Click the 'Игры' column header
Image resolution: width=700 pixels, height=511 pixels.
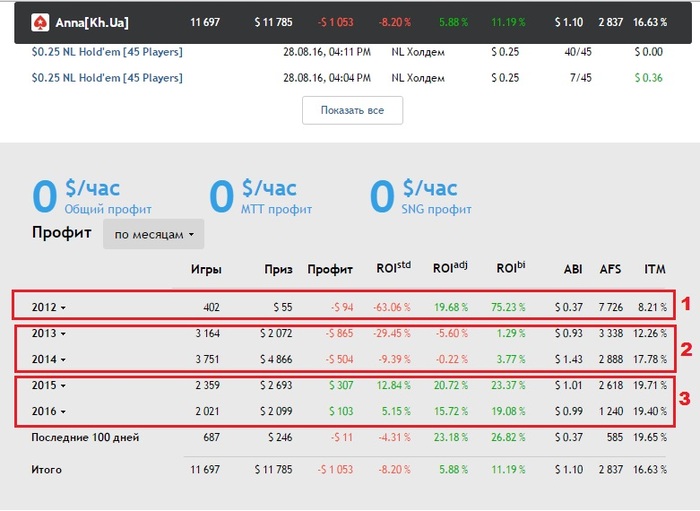coord(206,269)
